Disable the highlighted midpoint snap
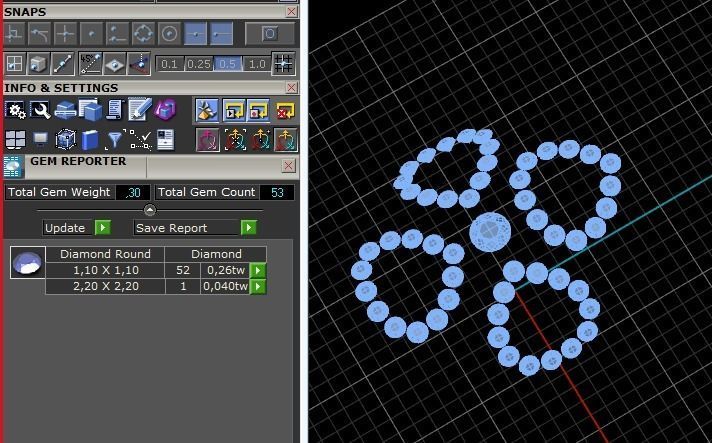 click(x=195, y=34)
